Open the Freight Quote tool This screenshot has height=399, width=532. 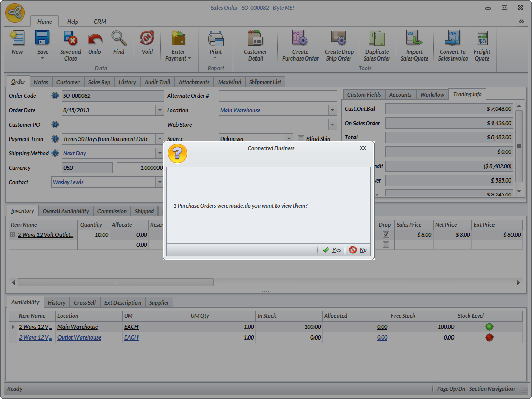tap(482, 39)
